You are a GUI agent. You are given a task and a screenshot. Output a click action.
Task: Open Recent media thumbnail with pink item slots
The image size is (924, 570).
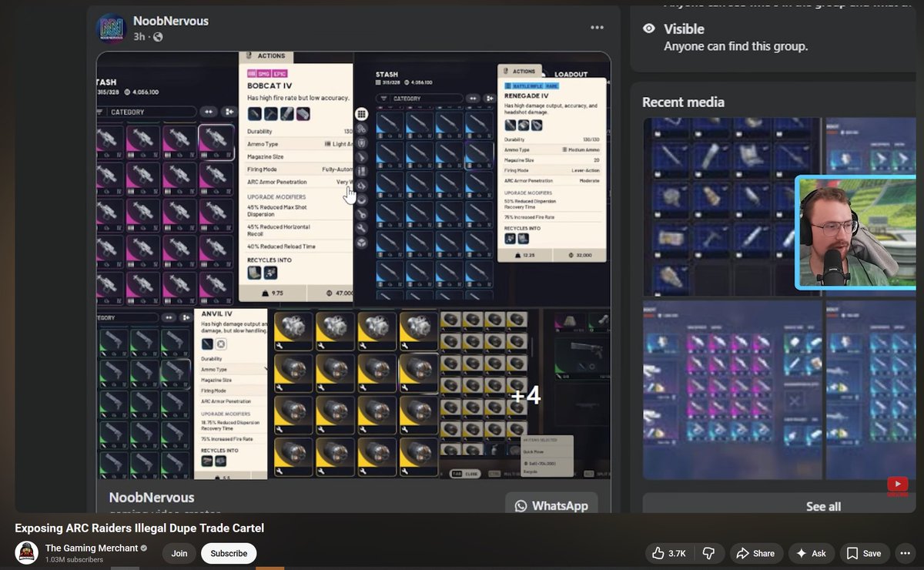coord(732,390)
